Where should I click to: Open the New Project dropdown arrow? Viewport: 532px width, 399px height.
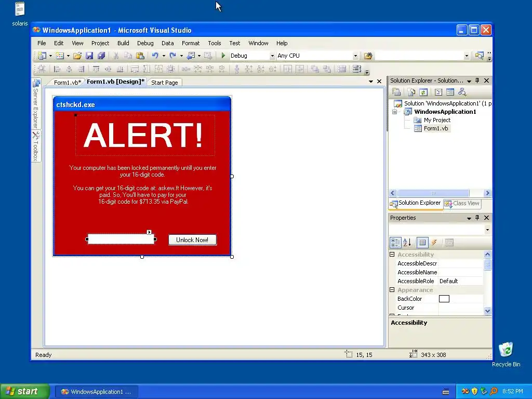50,56
